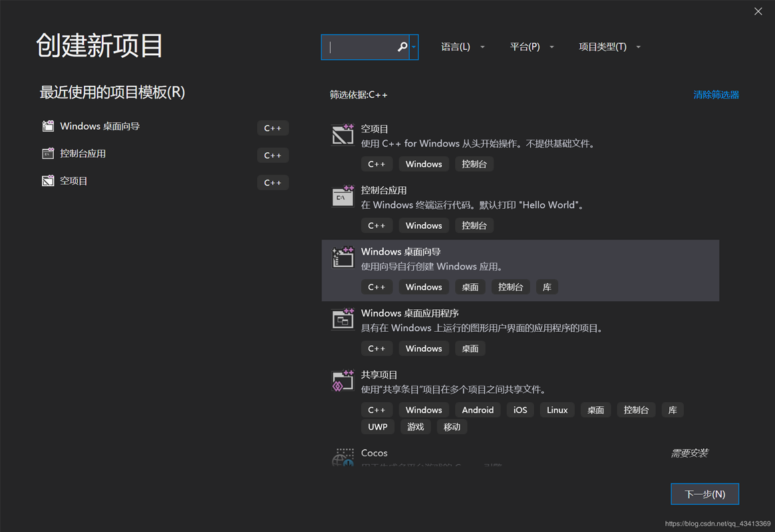Image resolution: width=775 pixels, height=532 pixels.
Task: Click C++ tag beside recent 空项目
Action: 273,182
